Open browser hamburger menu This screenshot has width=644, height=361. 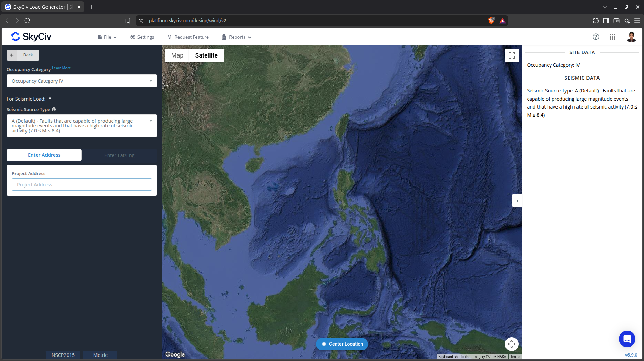[637, 21]
